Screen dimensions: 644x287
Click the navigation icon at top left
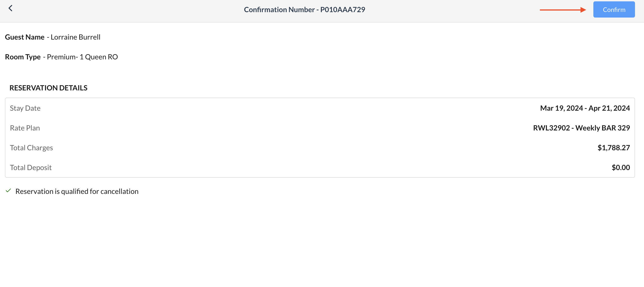click(x=11, y=8)
